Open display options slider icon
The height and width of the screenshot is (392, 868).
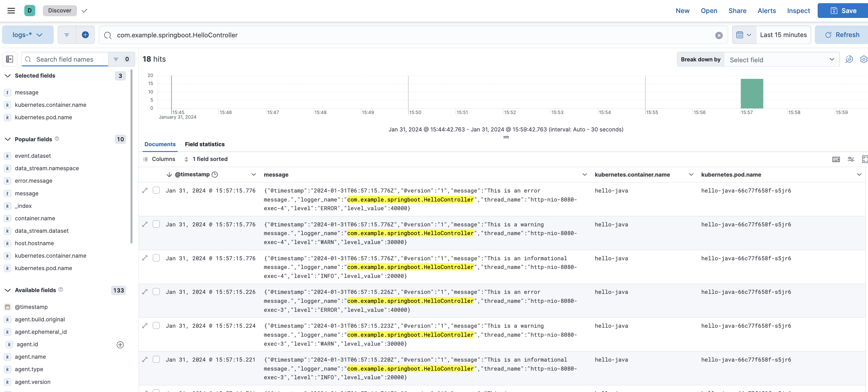tap(850, 159)
